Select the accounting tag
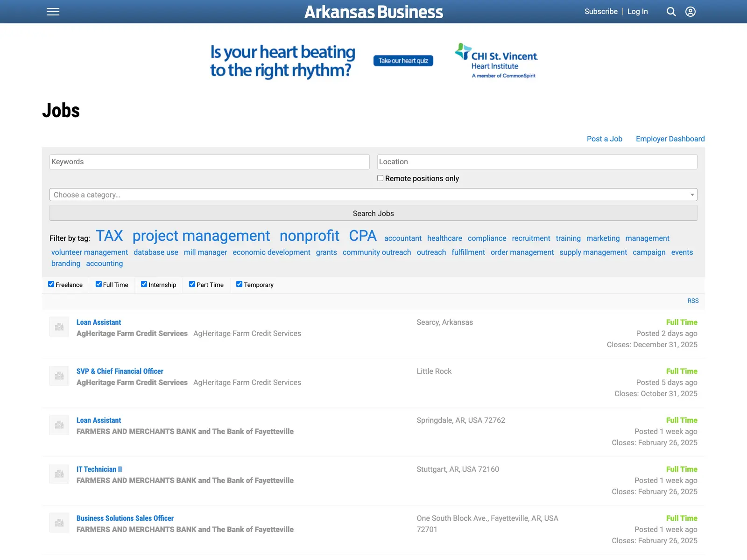 [x=105, y=264]
